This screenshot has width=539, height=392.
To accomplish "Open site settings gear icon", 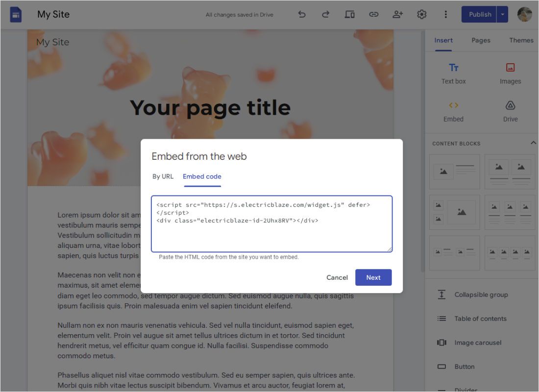I will pyautogui.click(x=422, y=14).
